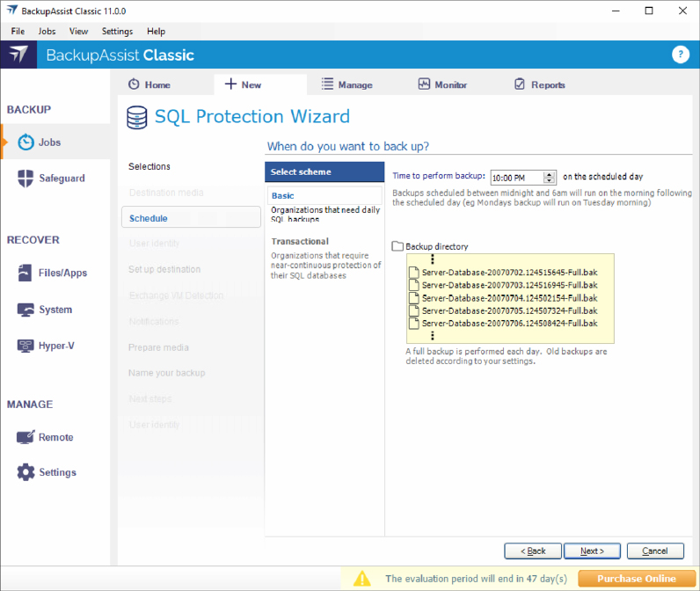Open Files/Apps recovery section
Image resolution: width=700 pixels, height=591 pixels.
62,273
